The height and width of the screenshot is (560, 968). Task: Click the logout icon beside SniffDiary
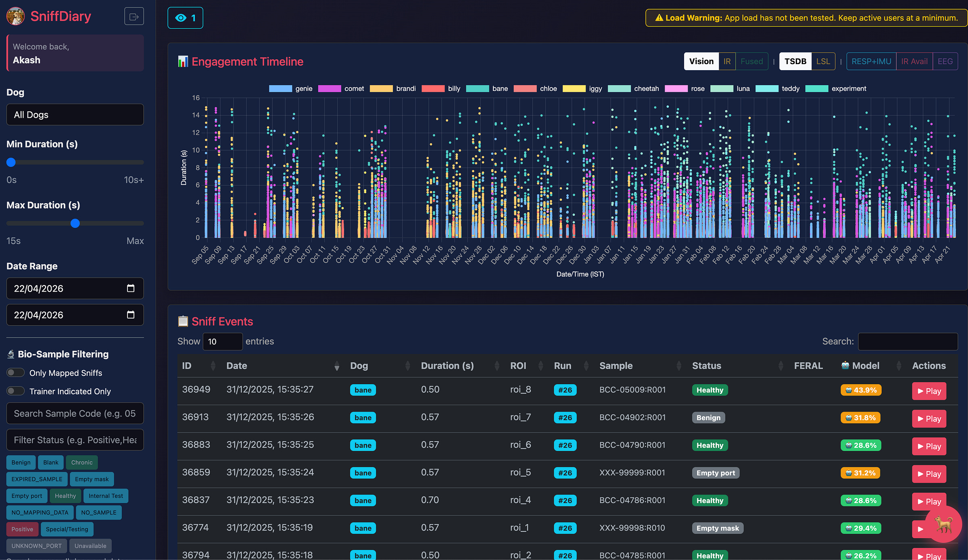[134, 17]
